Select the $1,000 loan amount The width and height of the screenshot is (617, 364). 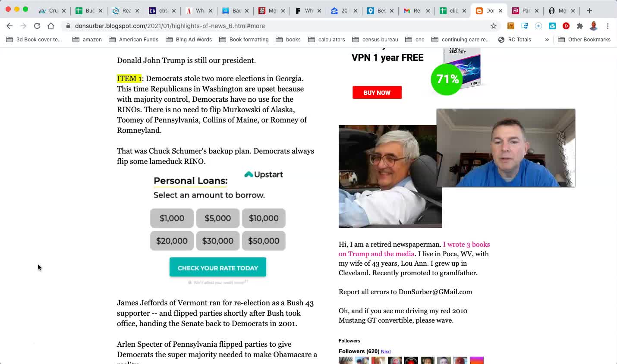click(172, 218)
